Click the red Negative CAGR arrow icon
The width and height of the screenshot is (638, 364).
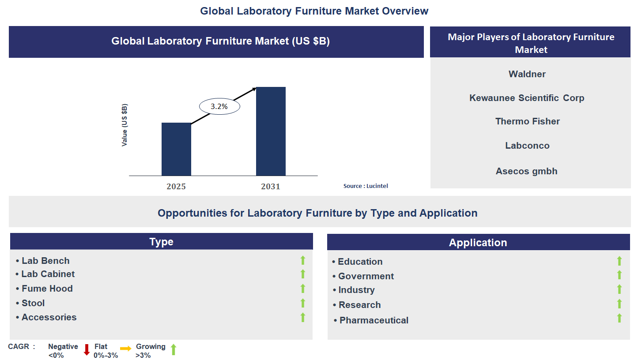[87, 350]
